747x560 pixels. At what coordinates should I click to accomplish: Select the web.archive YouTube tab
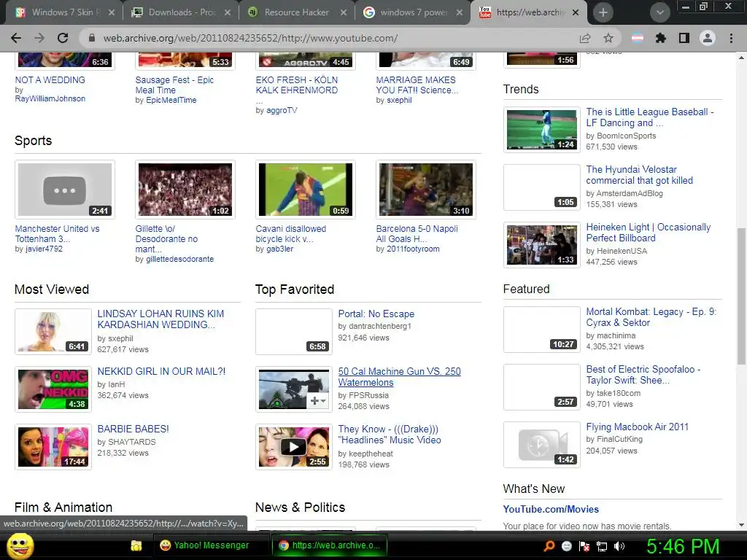pyautogui.click(x=529, y=12)
